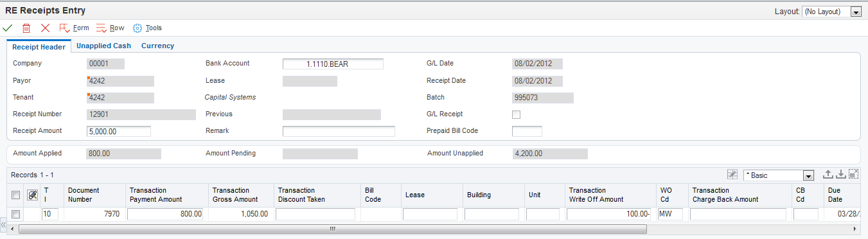Click the Tenant field showing 4242

(x=120, y=98)
